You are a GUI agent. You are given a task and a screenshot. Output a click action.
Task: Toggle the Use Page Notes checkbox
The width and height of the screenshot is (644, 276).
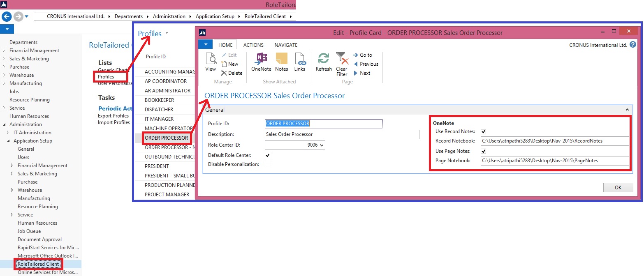click(x=484, y=151)
